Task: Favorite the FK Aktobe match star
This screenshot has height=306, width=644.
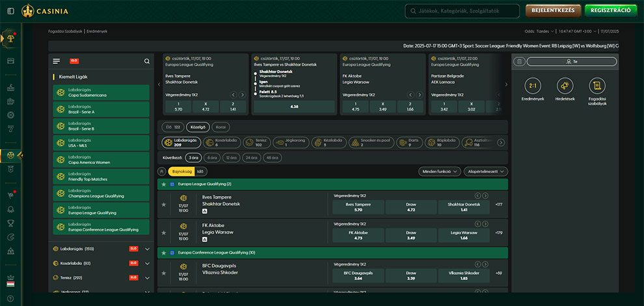Action: (164, 233)
